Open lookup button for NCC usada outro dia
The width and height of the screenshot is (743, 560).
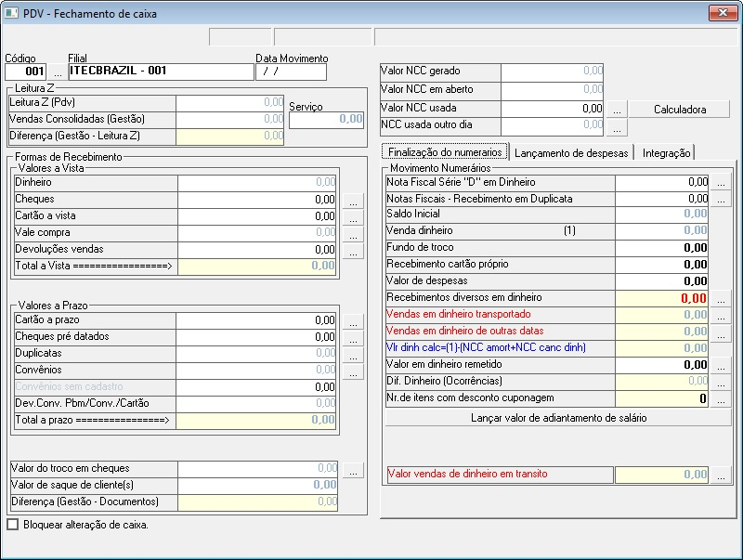[x=617, y=127]
